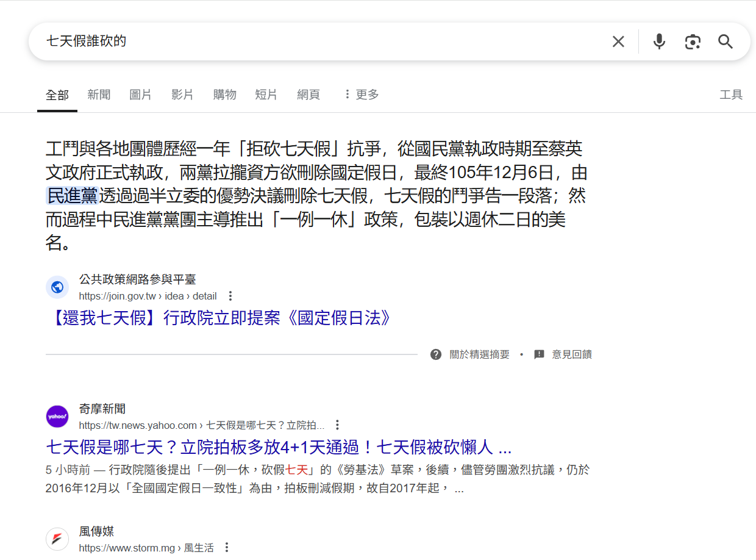The image size is (756, 560).
Task: Click the 5 小時前 timestamp text
Action: (68, 470)
